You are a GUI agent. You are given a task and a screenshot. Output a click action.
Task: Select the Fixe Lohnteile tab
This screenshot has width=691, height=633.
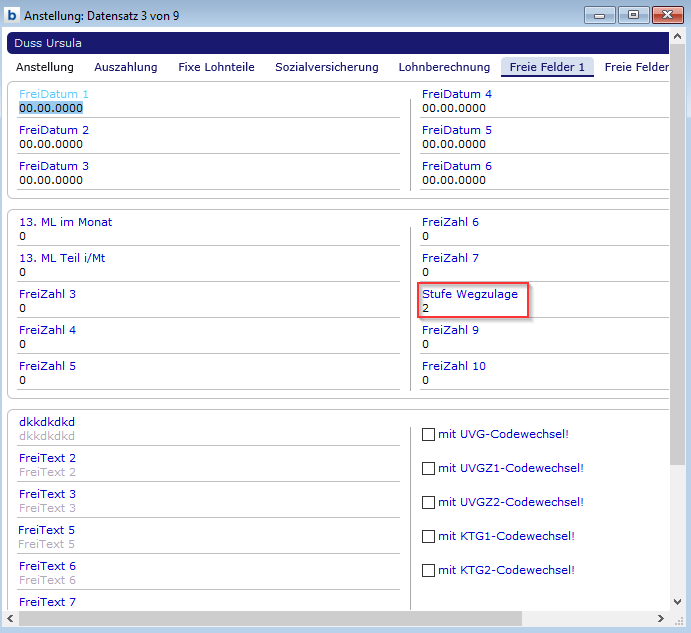(216, 67)
